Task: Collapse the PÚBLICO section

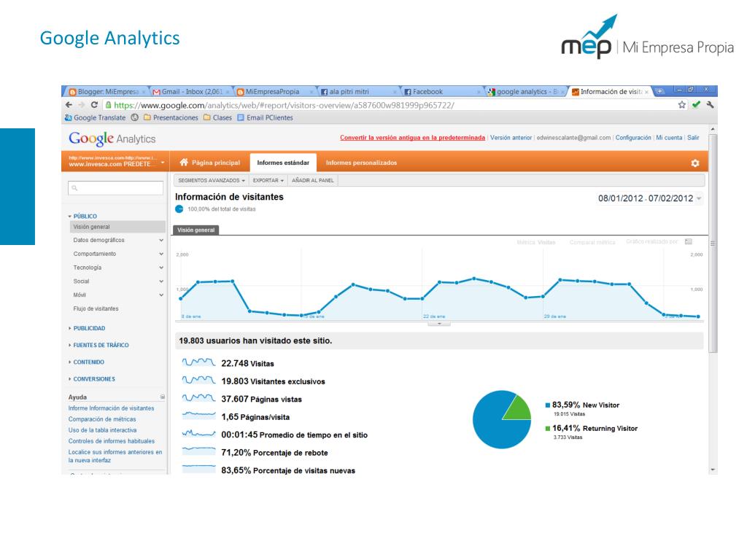Action: coord(83,216)
